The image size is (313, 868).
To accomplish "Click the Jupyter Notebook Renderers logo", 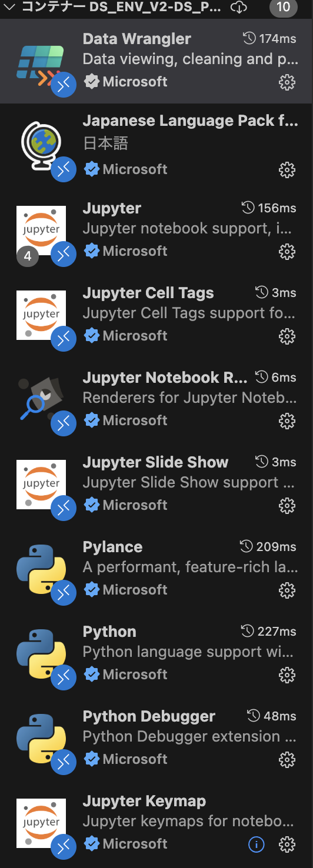I will click(41, 399).
